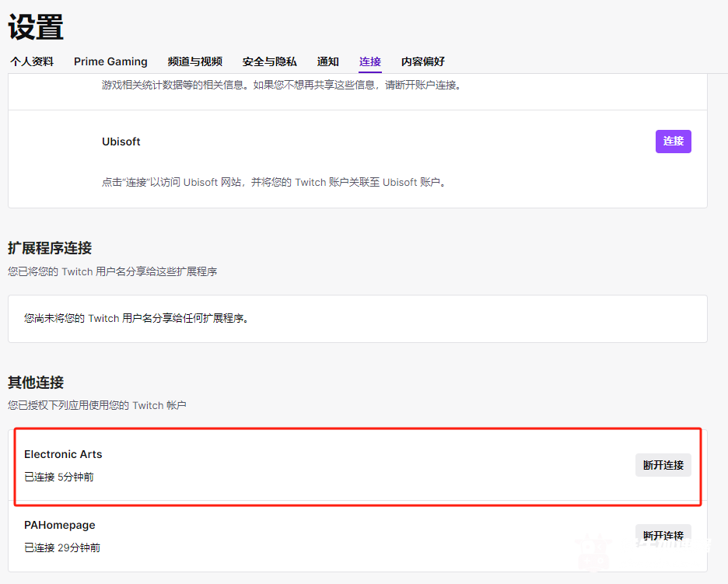728x584 pixels.
Task: Click the purple 连接 button for Ubisoft
Action: 674,141
